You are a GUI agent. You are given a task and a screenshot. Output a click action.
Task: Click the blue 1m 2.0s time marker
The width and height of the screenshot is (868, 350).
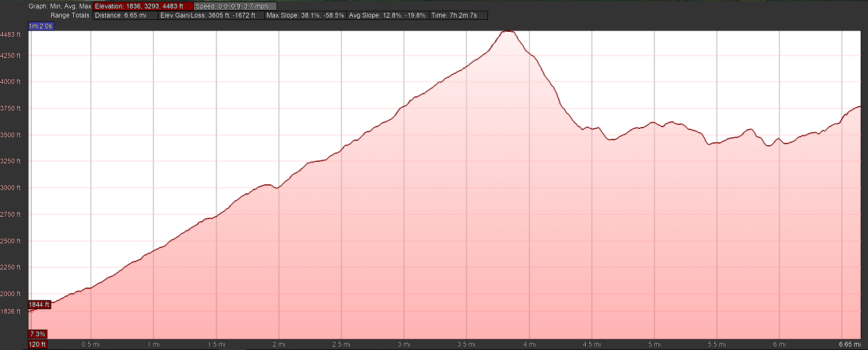tap(40, 26)
